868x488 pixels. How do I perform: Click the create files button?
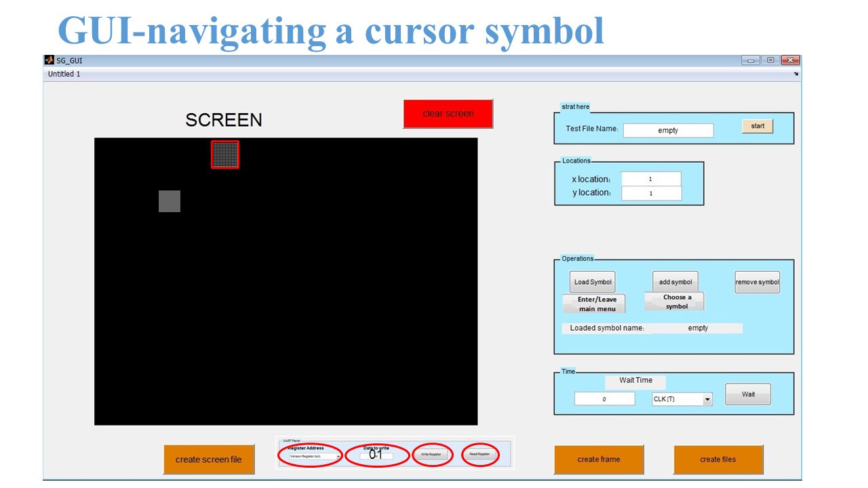pos(718,460)
